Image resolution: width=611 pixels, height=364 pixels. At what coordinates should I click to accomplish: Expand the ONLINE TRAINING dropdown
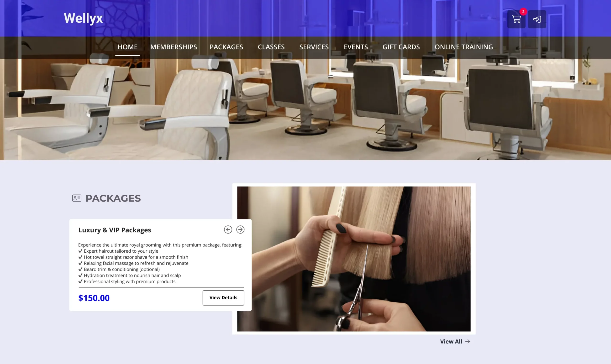tap(464, 47)
